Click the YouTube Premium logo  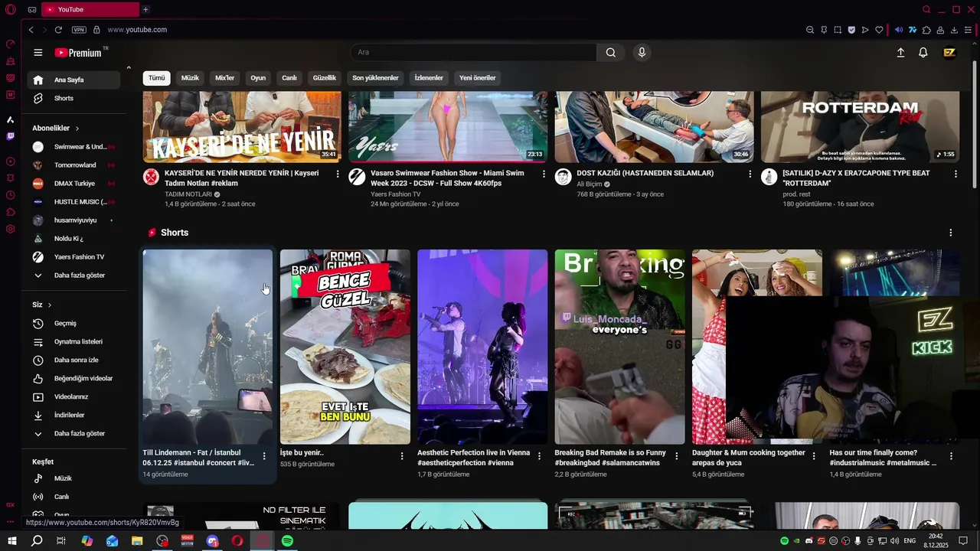(78, 53)
